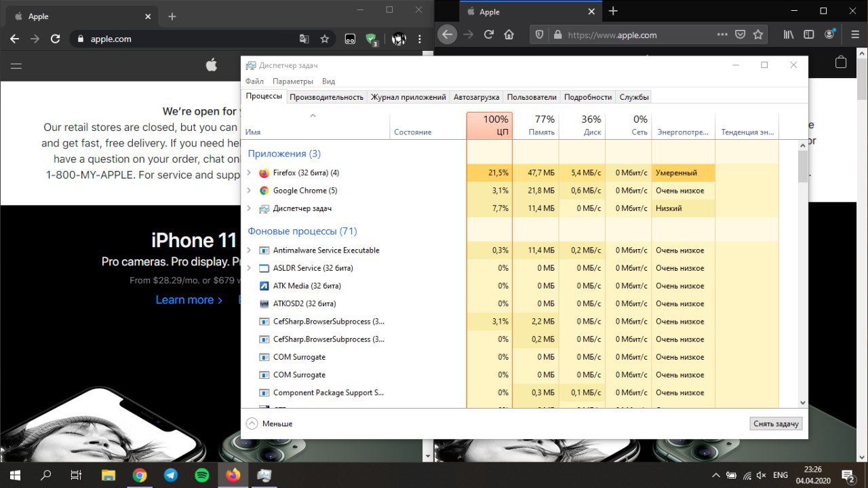Switch to Подробности tab
868x488 pixels.
pyautogui.click(x=588, y=97)
